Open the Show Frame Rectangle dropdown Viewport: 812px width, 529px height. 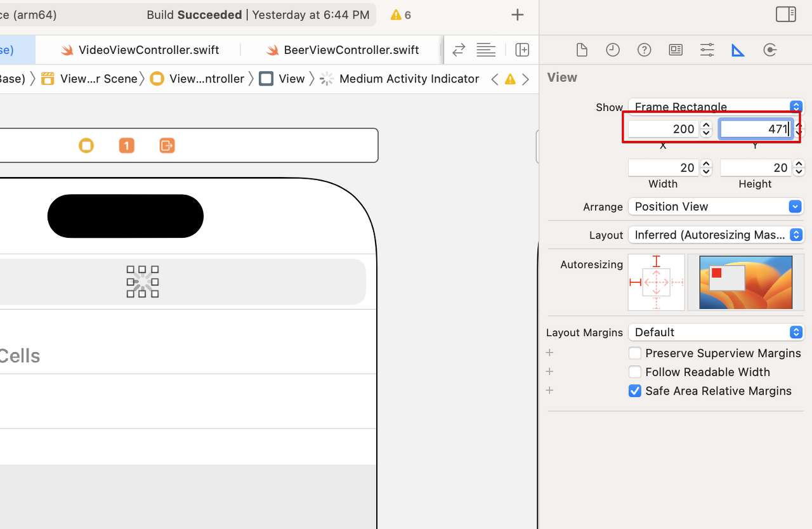[716, 107]
